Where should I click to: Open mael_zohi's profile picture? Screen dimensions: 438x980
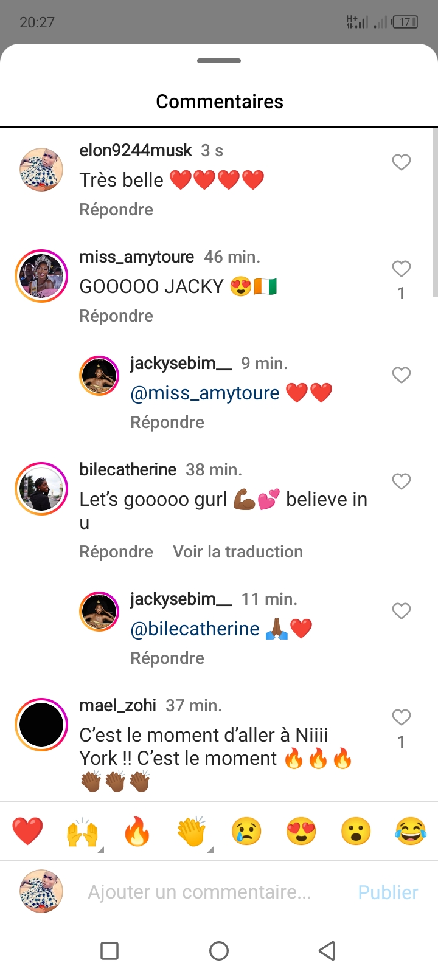pos(41,725)
